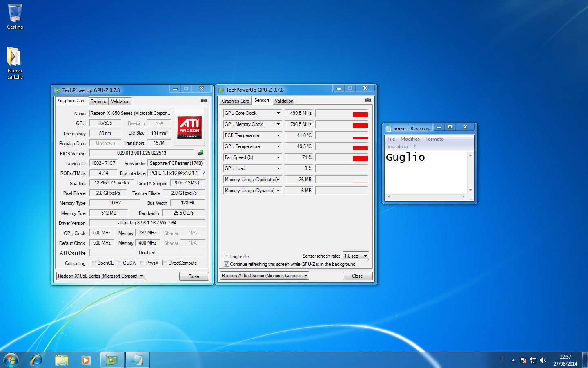Image resolution: width=588 pixels, height=368 pixels.
Task: Open volume speaker tray icon
Action: tap(543, 360)
